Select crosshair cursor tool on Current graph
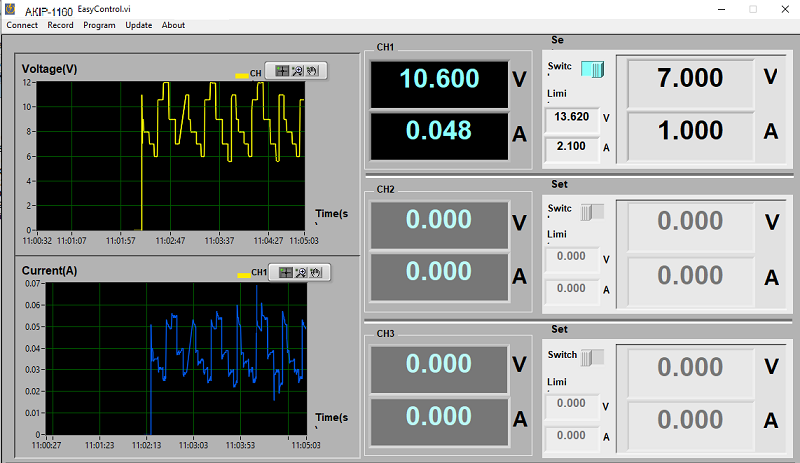 [286, 272]
